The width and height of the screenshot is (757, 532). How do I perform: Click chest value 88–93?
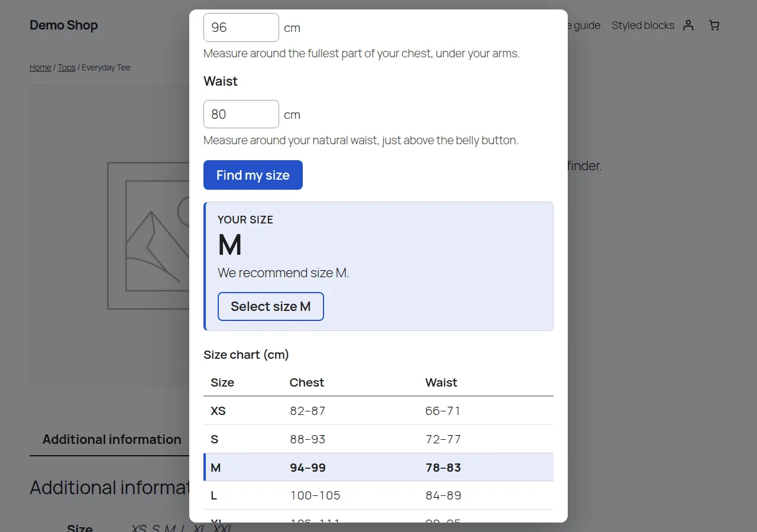coord(308,439)
